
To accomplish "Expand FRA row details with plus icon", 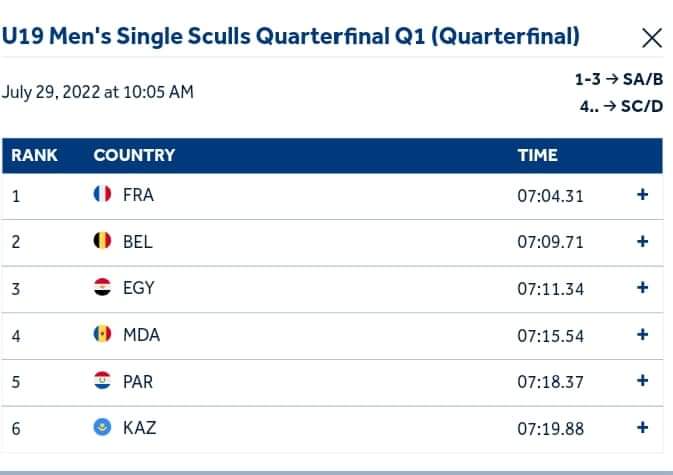I will click(642, 195).
